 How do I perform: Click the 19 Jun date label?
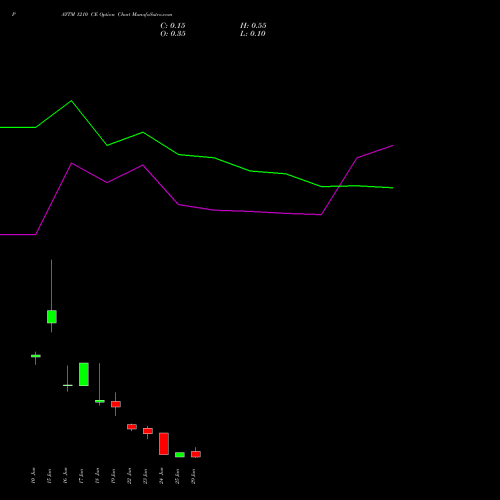pos(113,476)
